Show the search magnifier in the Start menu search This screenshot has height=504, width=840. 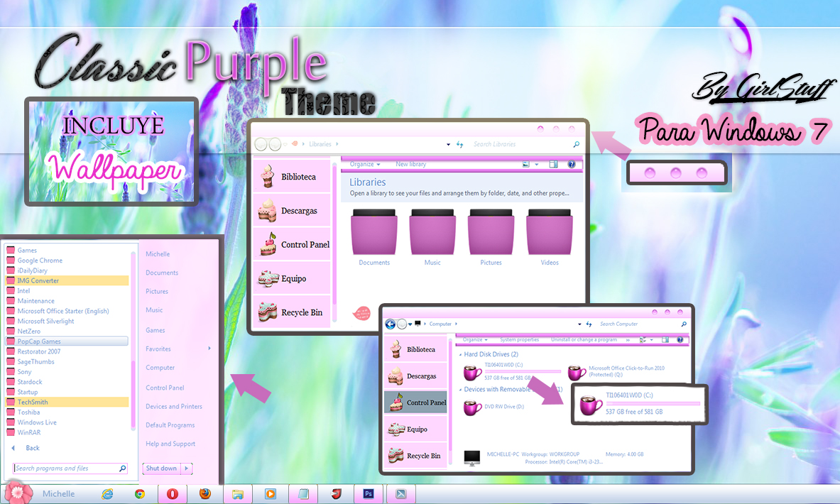pos(122,469)
